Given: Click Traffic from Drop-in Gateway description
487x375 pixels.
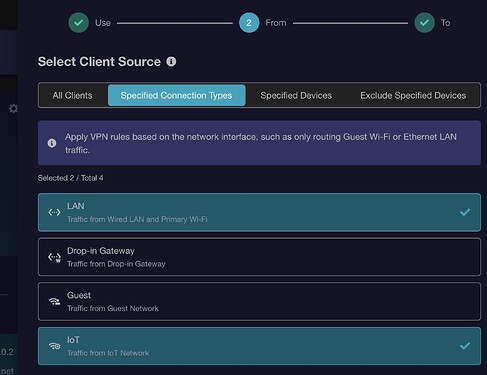Looking at the screenshot, I should tap(116, 264).
